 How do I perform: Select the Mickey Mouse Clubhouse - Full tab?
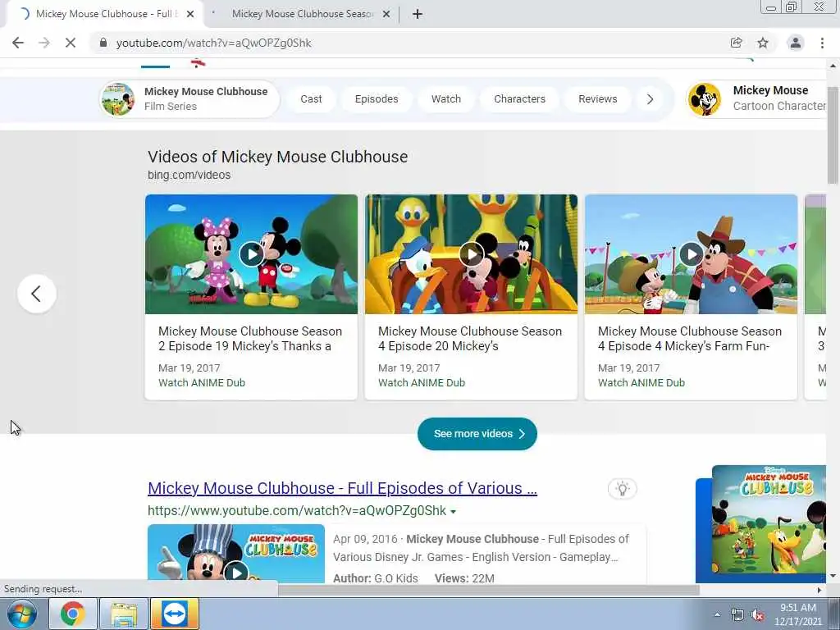104,14
